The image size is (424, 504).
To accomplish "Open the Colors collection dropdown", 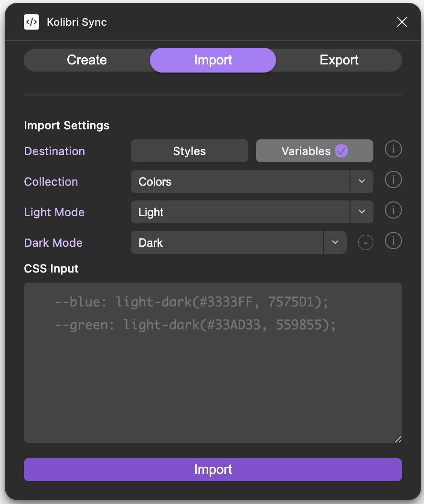I will coord(240,182).
